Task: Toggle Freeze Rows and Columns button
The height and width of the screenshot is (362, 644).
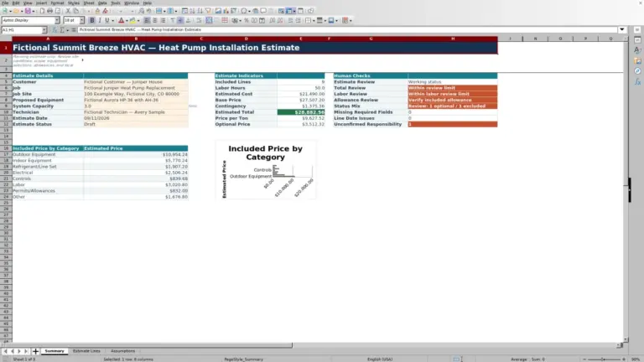Action: tap(289, 11)
